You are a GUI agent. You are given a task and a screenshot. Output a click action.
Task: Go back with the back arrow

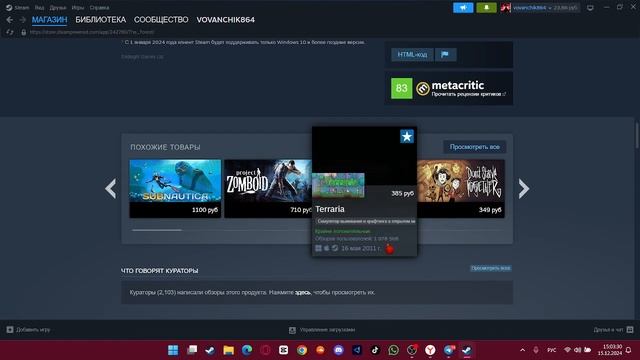click(x=9, y=20)
